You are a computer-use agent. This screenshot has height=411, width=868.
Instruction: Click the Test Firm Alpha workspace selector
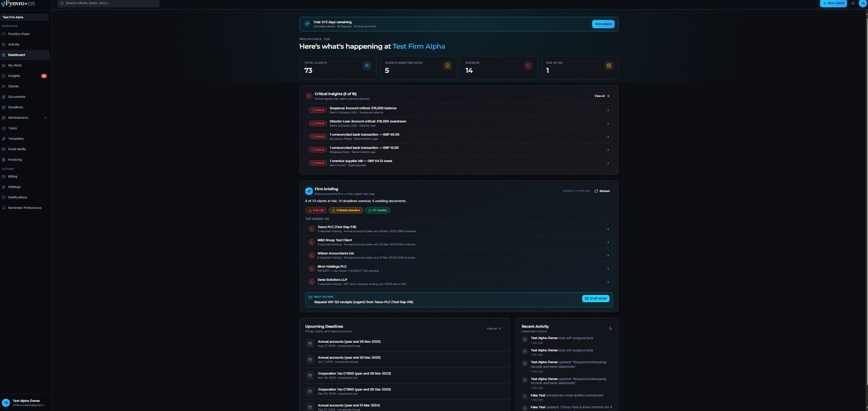click(25, 17)
